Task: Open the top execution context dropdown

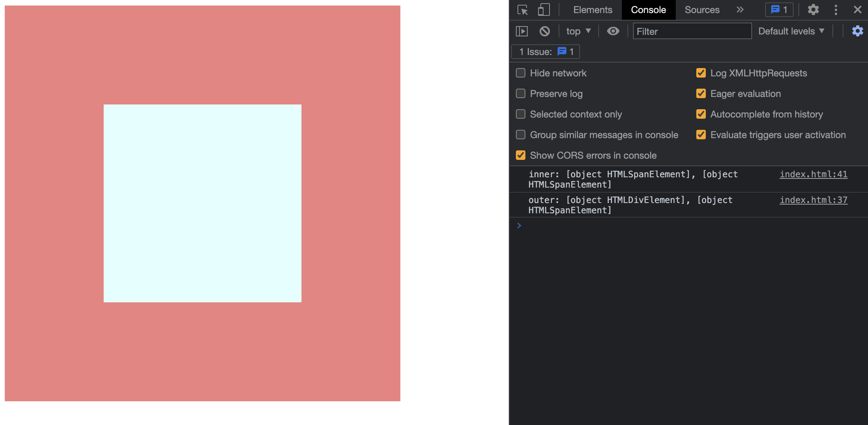Action: pos(578,31)
